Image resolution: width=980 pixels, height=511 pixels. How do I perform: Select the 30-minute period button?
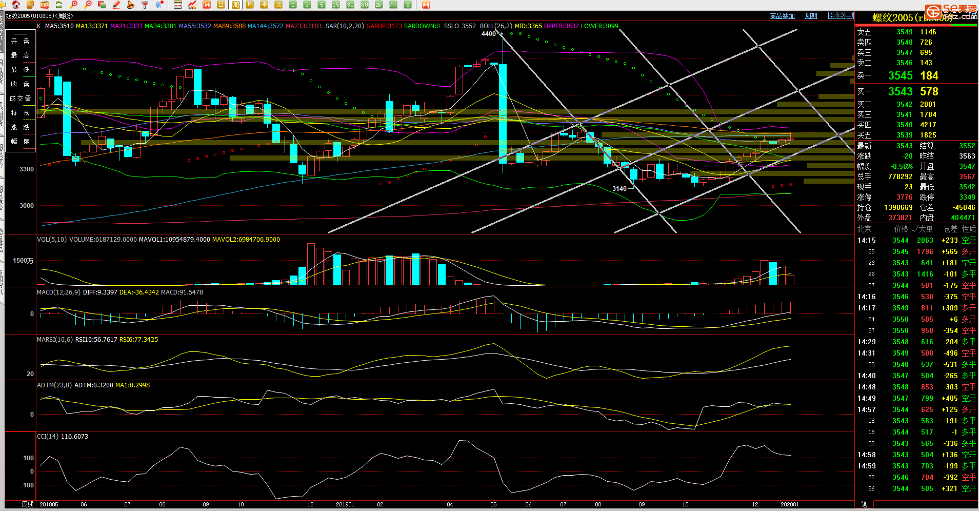tap(350, 5)
